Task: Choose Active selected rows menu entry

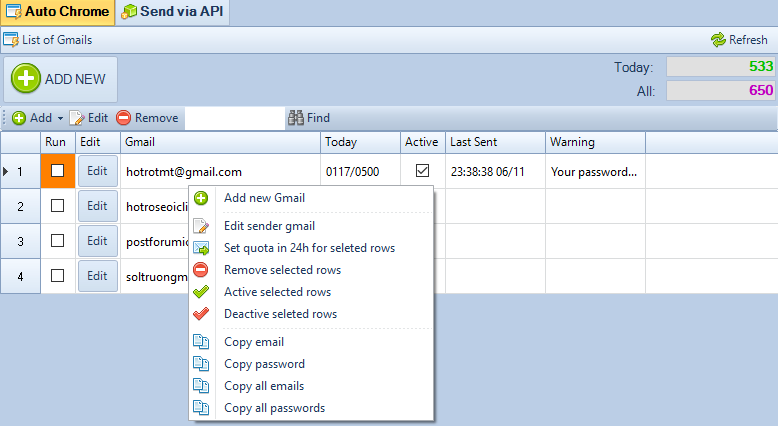Action: point(312,292)
